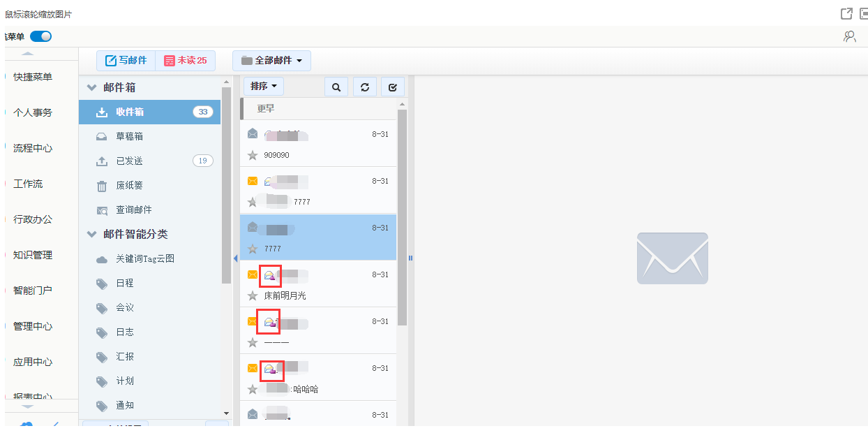Open 行政办公 in the left menu
Viewport: 868px width, 440px height.
33,219
